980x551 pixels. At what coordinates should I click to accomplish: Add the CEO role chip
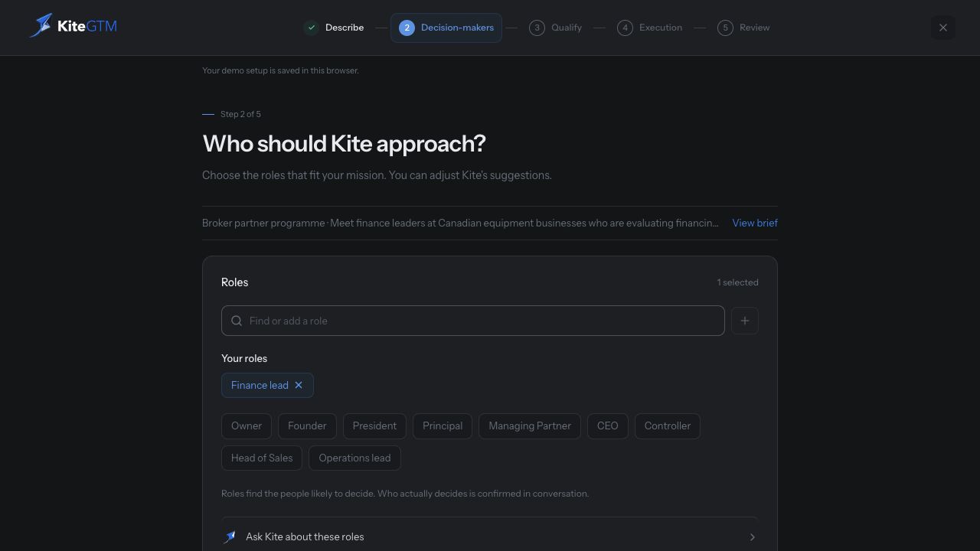(x=608, y=426)
